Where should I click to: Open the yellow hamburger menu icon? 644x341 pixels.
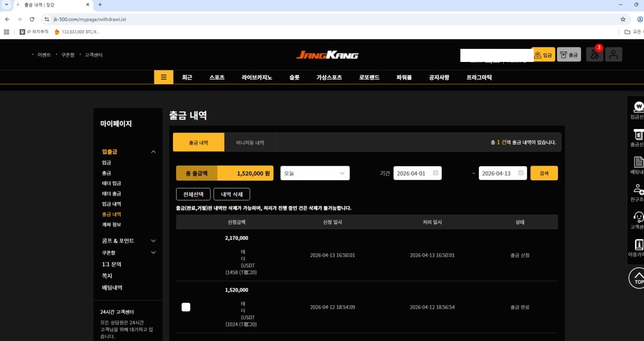pyautogui.click(x=164, y=77)
